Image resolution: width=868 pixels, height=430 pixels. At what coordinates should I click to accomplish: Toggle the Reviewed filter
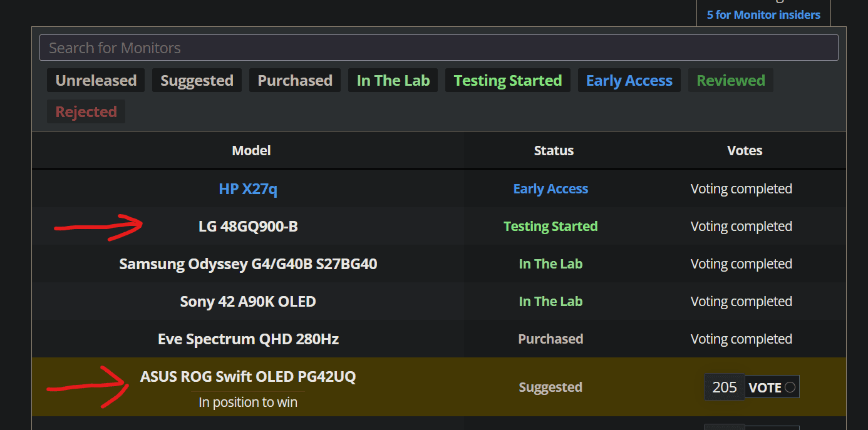(x=731, y=80)
